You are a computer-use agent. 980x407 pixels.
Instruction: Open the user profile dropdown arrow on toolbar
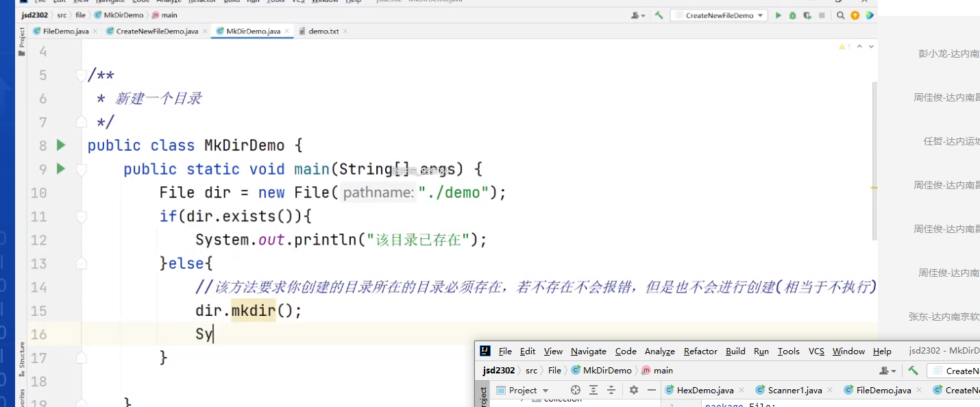pyautogui.click(x=642, y=14)
